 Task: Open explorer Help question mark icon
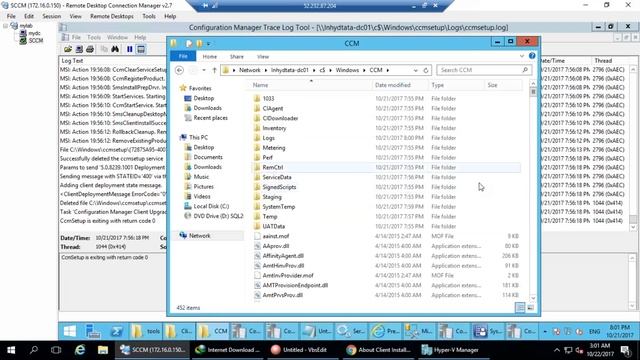(x=532, y=56)
